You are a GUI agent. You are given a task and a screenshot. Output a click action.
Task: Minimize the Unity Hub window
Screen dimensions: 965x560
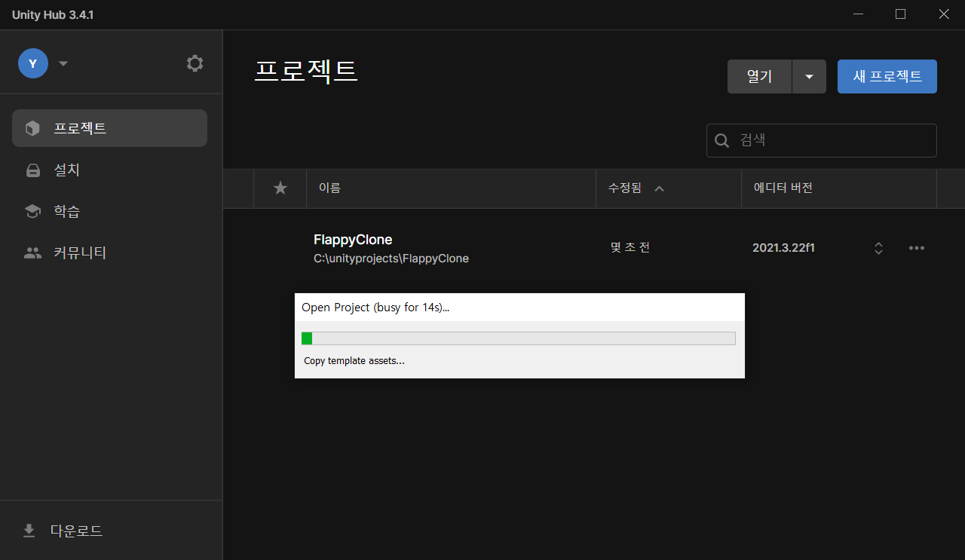click(858, 14)
